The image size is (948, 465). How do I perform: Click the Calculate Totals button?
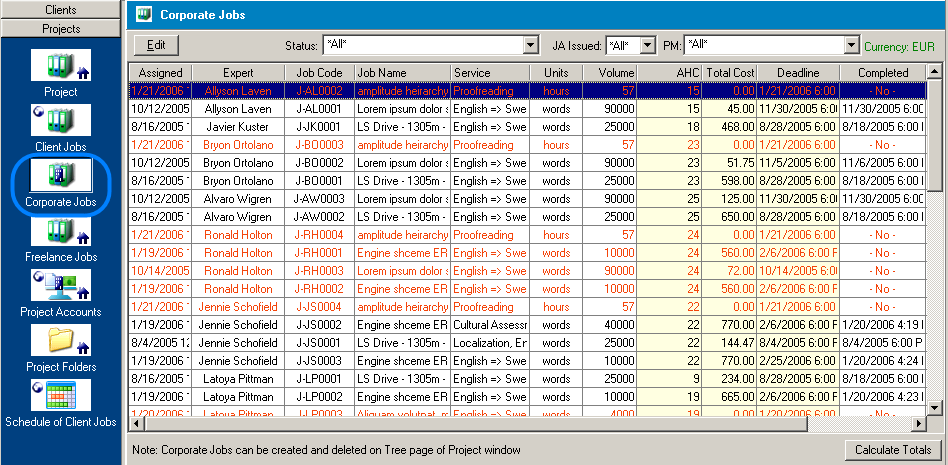[893, 450]
